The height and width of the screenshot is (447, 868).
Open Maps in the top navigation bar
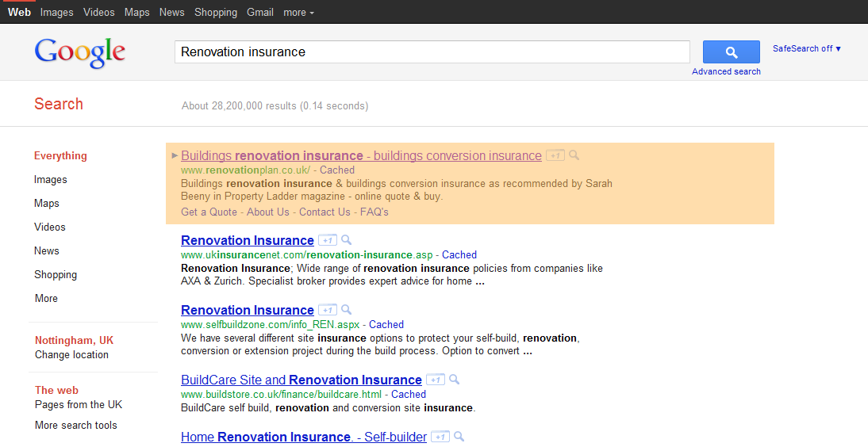pyautogui.click(x=136, y=12)
